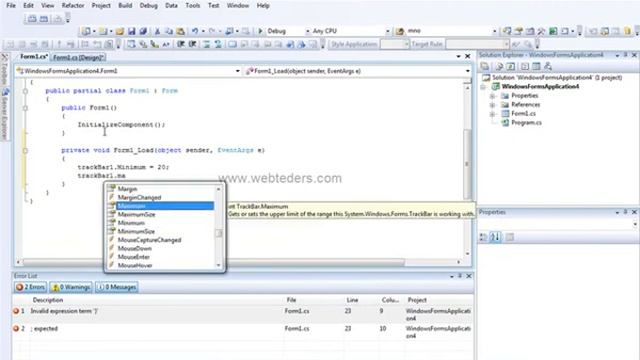Click the Open File folder icon

point(120,31)
